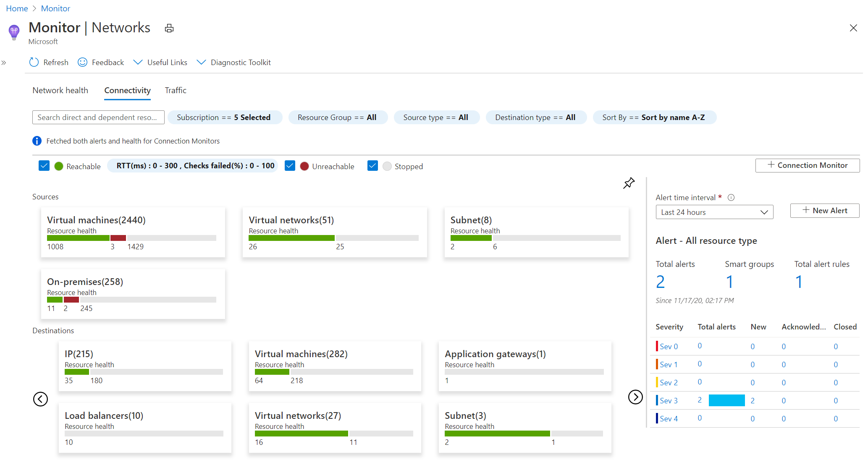Click the New Alert button
868x465 pixels.
tap(824, 210)
